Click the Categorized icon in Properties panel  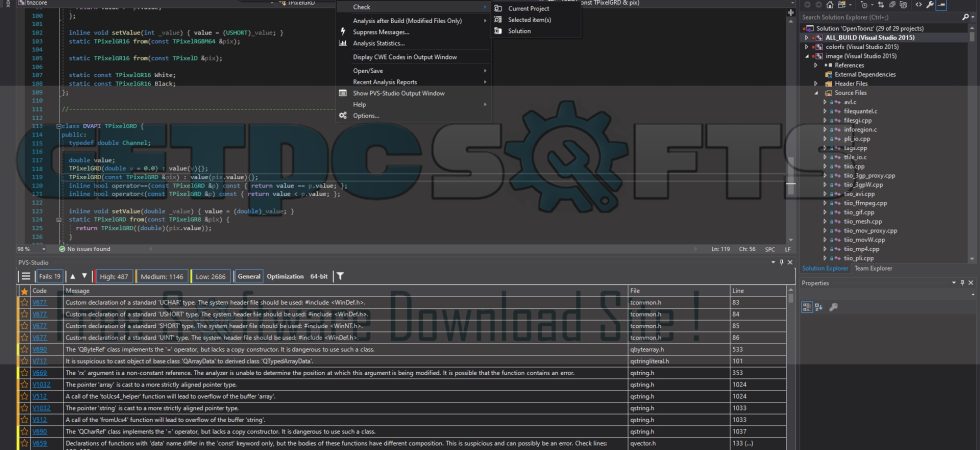808,307
